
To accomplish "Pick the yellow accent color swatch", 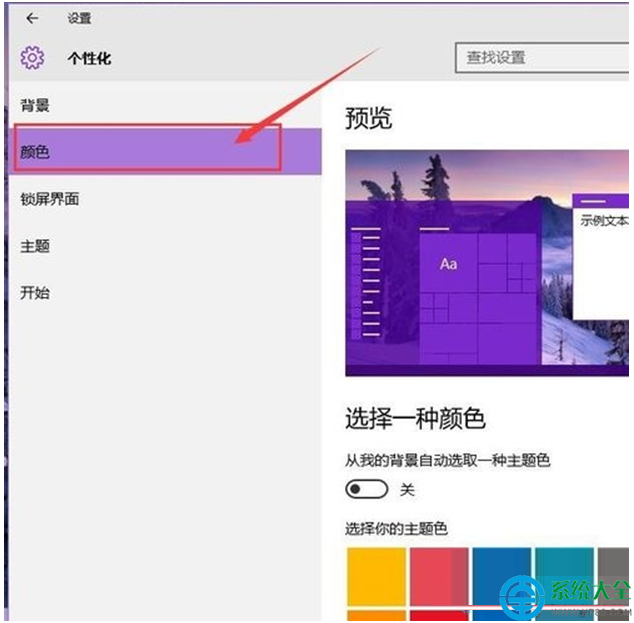I will (375, 575).
